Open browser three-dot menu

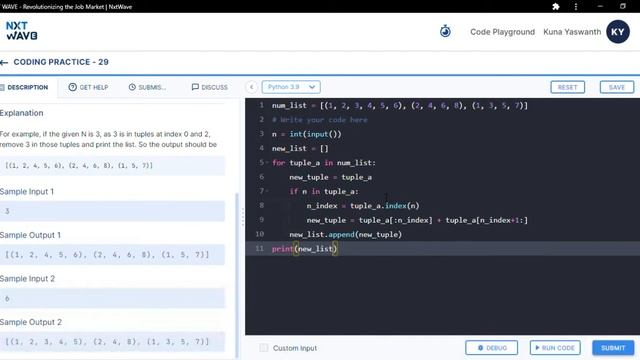pos(576,7)
